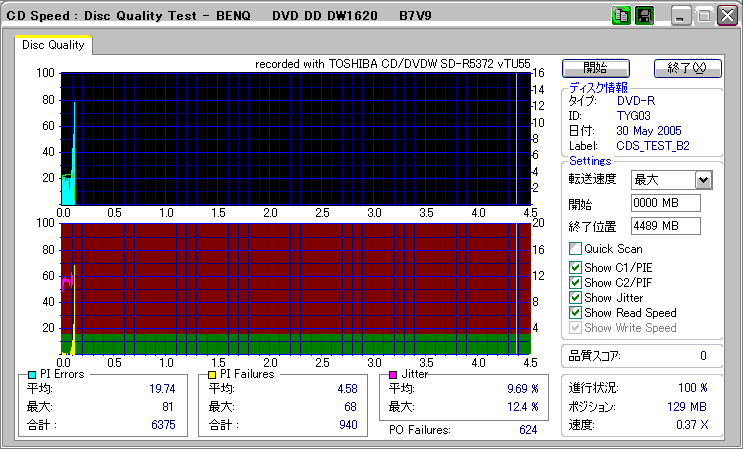Image resolution: width=743 pixels, height=449 pixels.
Task: Click the ディスク情報 group heading
Action: (598, 87)
